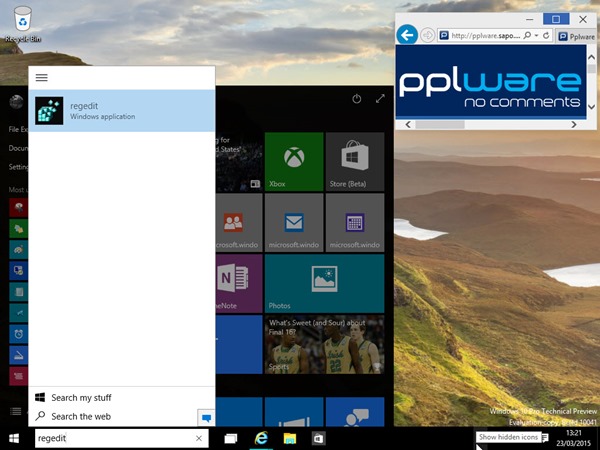Click the IE horizontal scrollbar thumb
The image size is (600, 450).
tap(440, 124)
